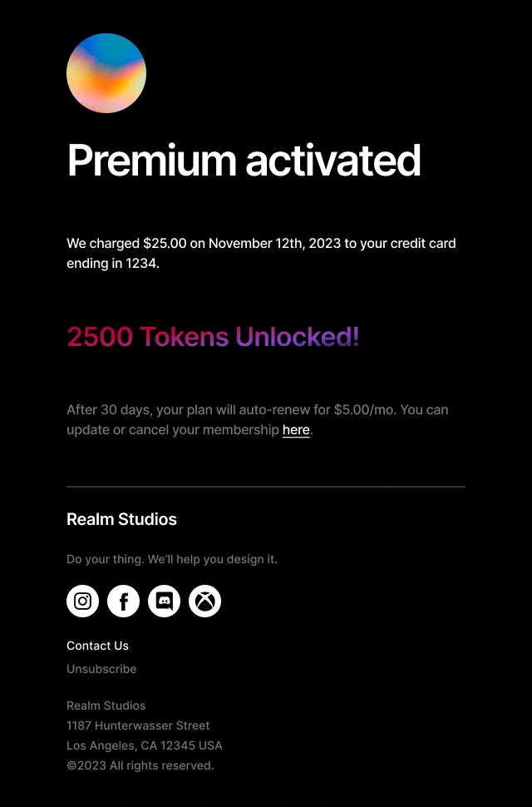The height and width of the screenshot is (807, 532).
Task: Click the "©2023 All rights reserved" notice
Action: pos(140,766)
